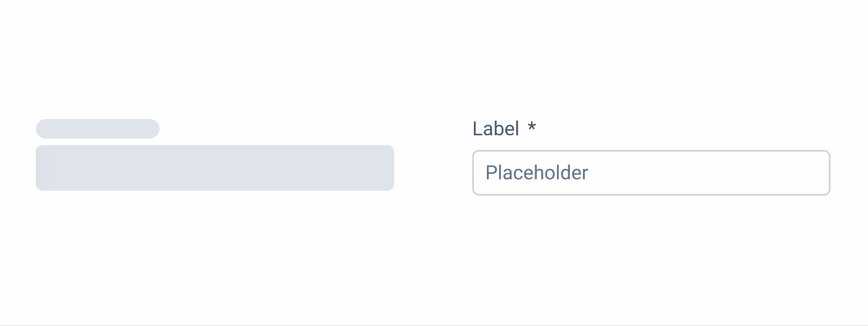Click the small gray skeleton label bar

click(x=98, y=129)
